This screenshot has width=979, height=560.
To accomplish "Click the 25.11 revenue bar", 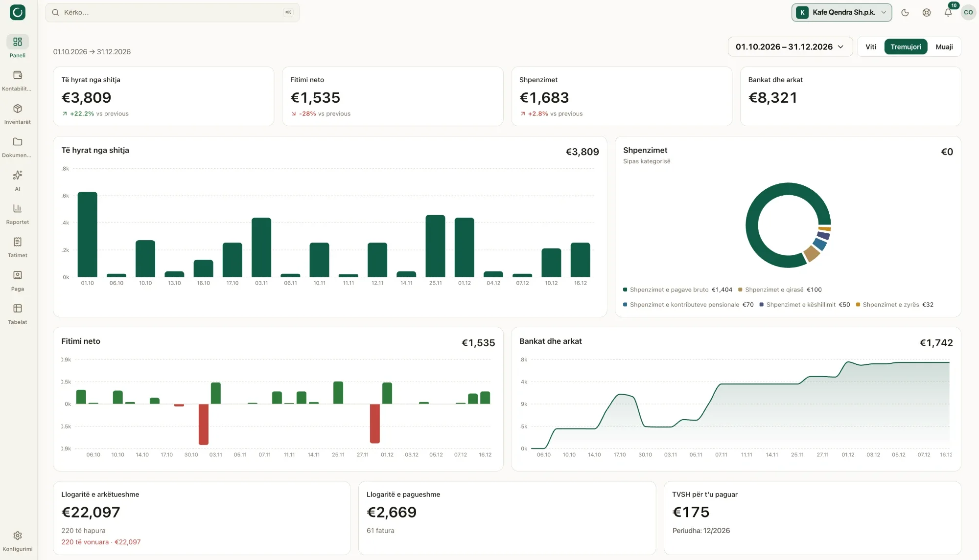I will coord(435,246).
